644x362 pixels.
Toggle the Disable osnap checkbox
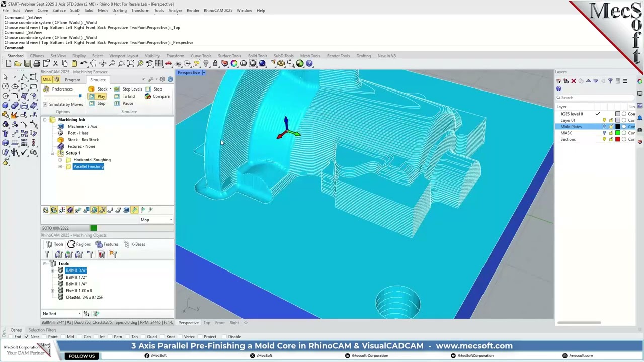click(x=225, y=337)
